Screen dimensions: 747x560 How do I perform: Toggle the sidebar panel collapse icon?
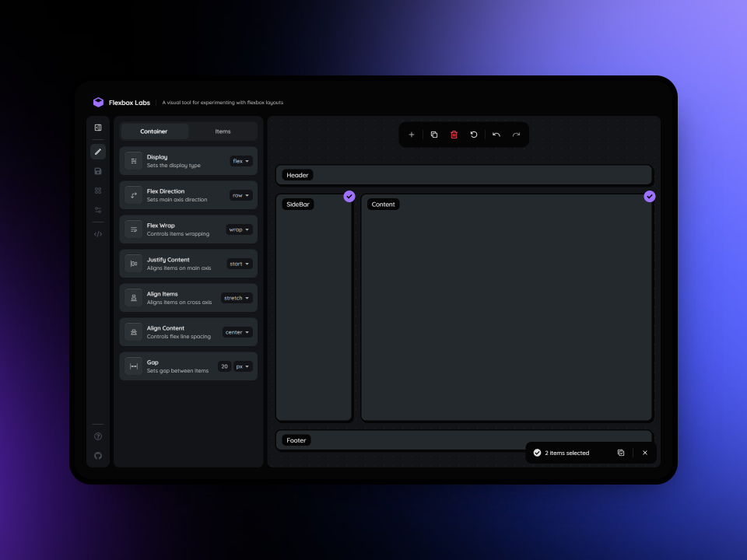click(98, 127)
